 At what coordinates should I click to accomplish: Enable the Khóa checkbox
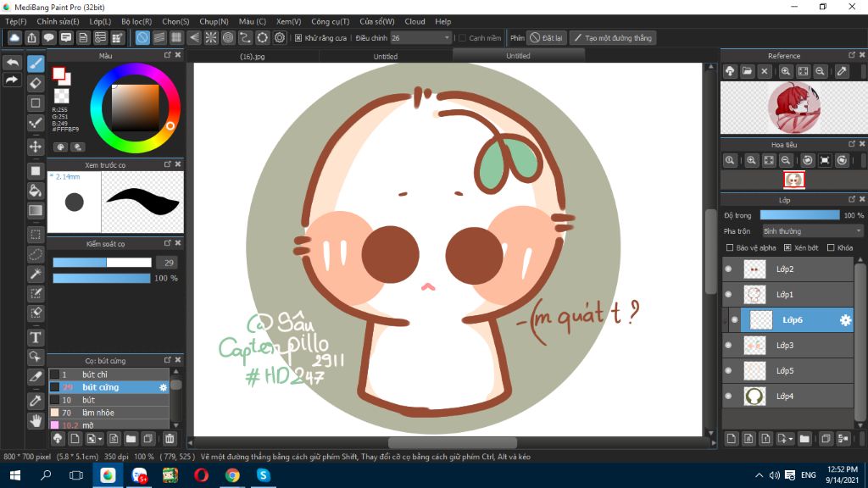click(831, 248)
